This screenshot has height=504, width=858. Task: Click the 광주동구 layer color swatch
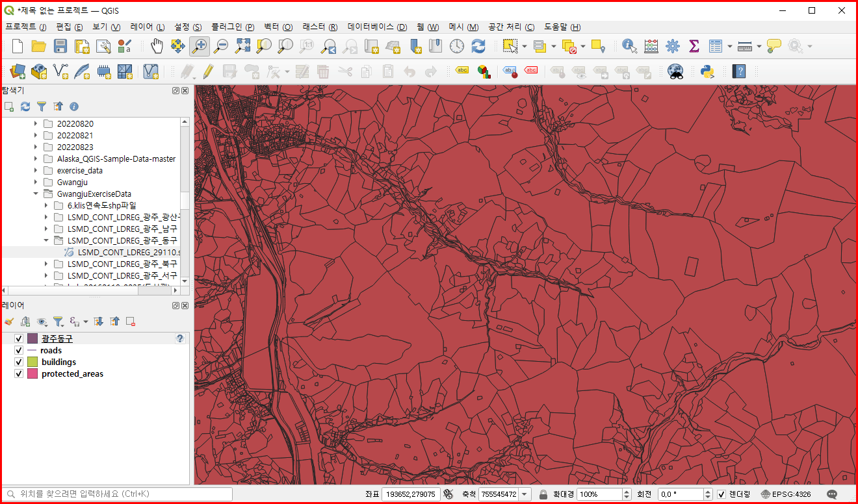pos(32,339)
